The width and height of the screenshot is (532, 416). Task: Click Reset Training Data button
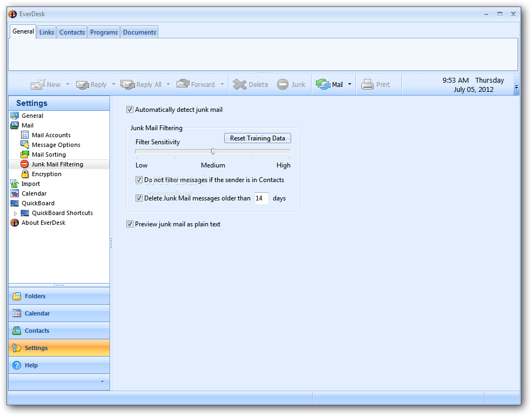[x=258, y=138]
